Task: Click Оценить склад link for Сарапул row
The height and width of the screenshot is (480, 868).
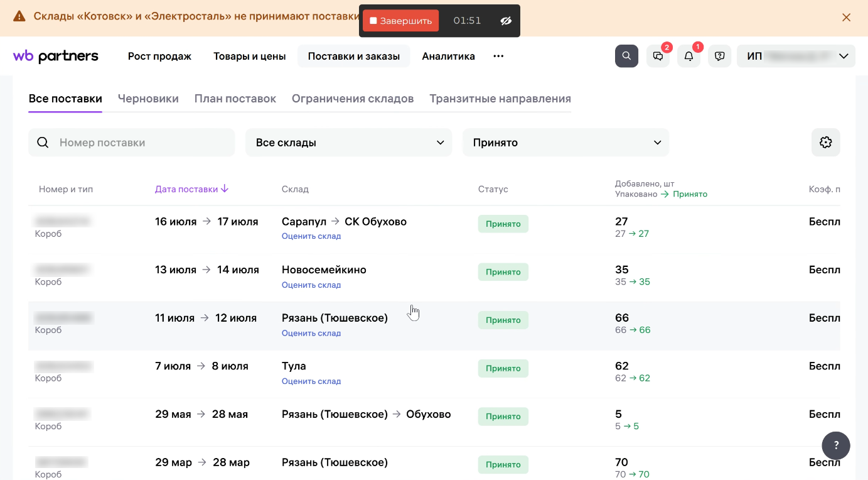Action: point(311,236)
